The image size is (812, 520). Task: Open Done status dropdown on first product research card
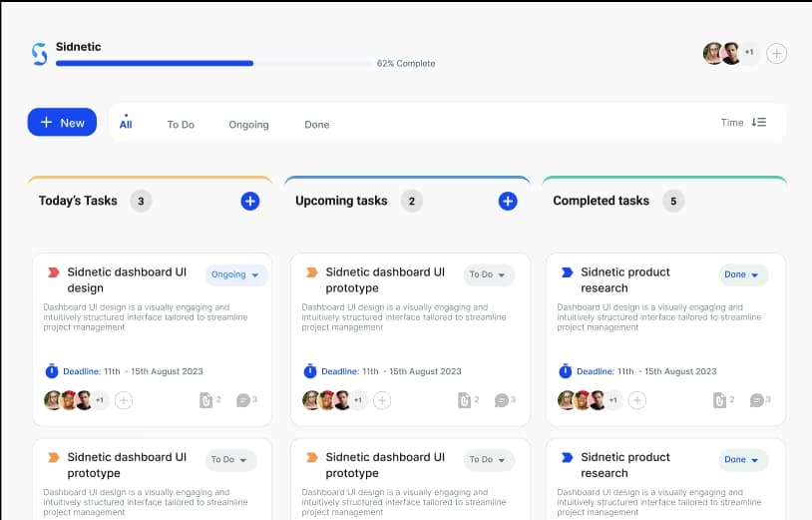click(743, 274)
